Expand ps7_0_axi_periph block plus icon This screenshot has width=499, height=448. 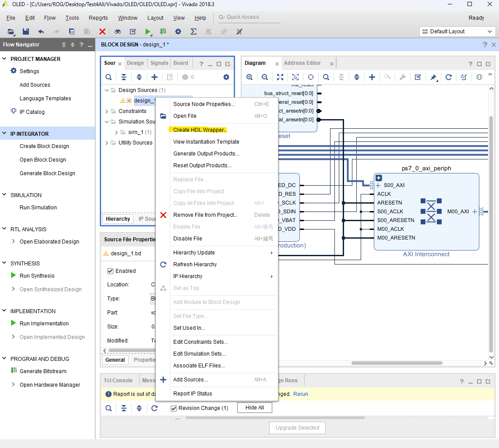pos(379,178)
